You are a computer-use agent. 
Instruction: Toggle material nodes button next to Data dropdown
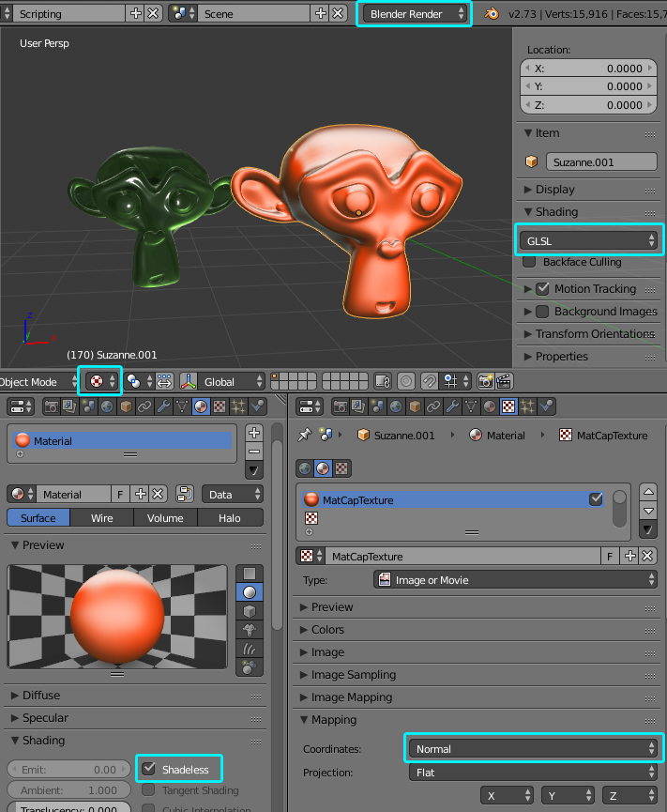click(x=184, y=494)
